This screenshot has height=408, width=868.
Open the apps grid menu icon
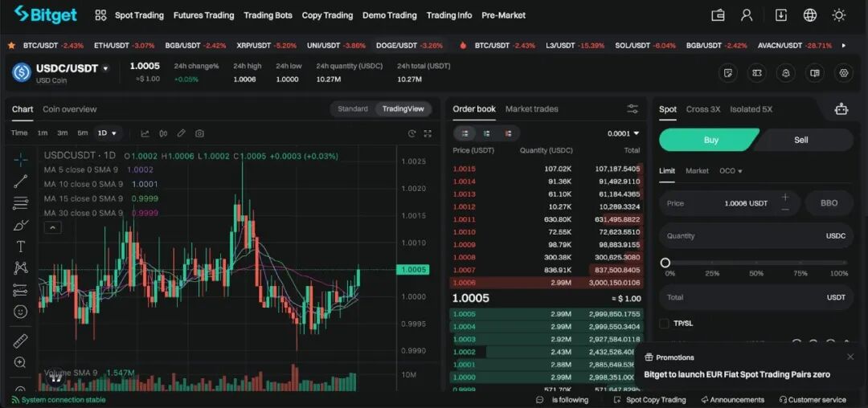click(100, 15)
